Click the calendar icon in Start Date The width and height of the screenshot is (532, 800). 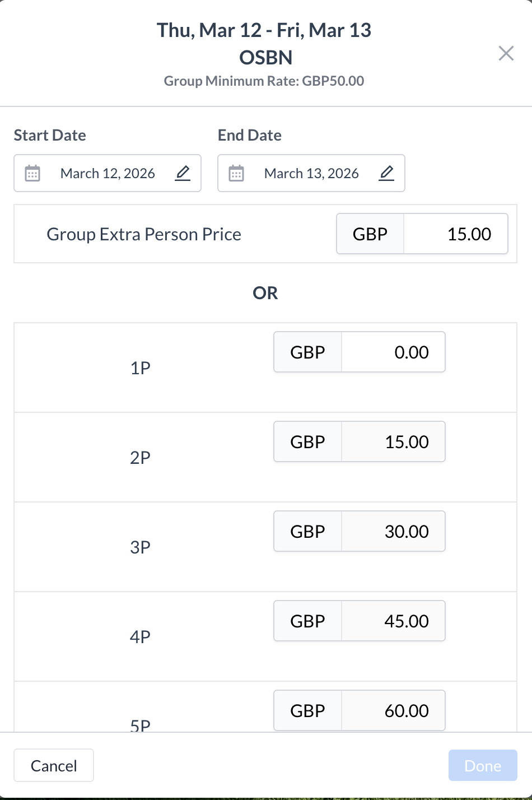(32, 174)
